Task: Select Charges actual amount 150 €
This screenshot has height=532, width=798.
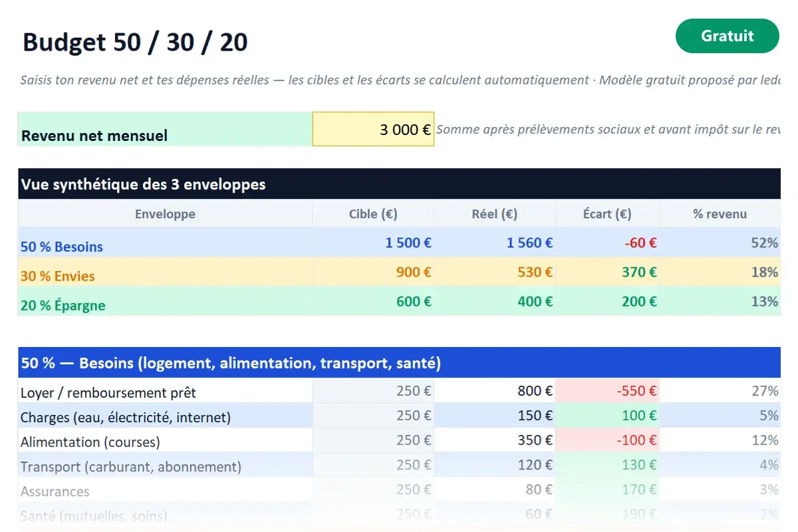Action: [495, 416]
